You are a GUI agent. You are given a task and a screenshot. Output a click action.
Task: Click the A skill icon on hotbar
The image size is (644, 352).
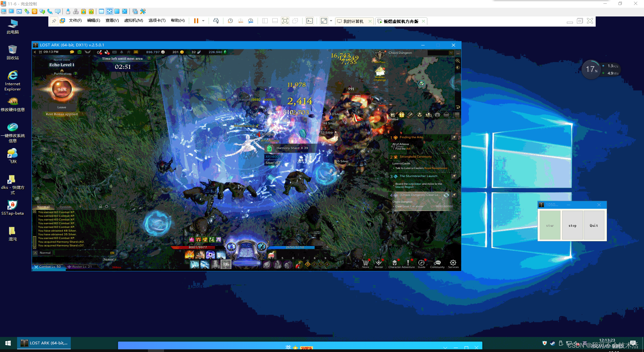[195, 265]
